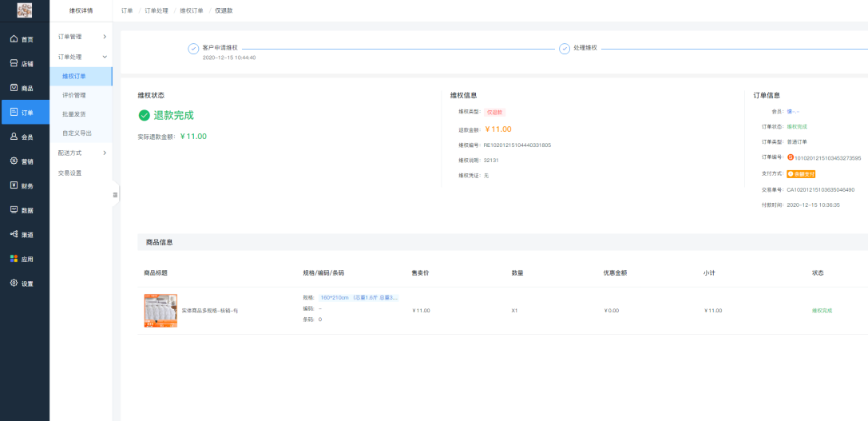
Task: Select 评价管理 in the side menu
Action: (x=74, y=95)
